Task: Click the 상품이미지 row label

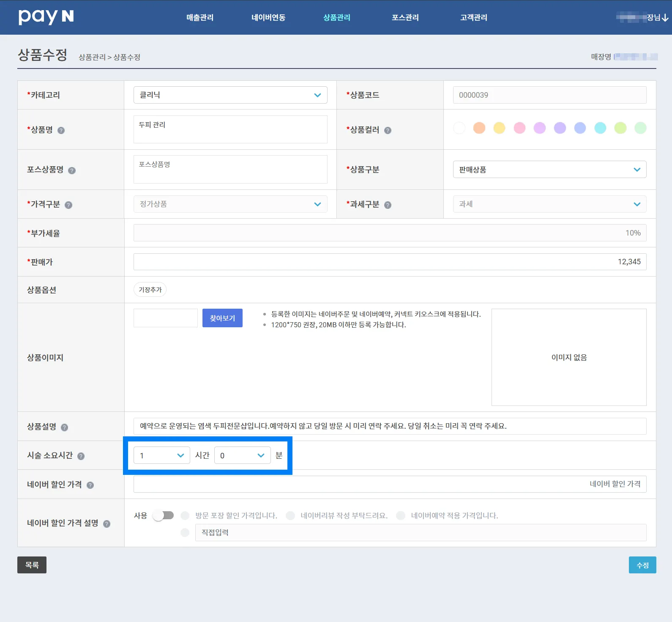Action: click(45, 358)
